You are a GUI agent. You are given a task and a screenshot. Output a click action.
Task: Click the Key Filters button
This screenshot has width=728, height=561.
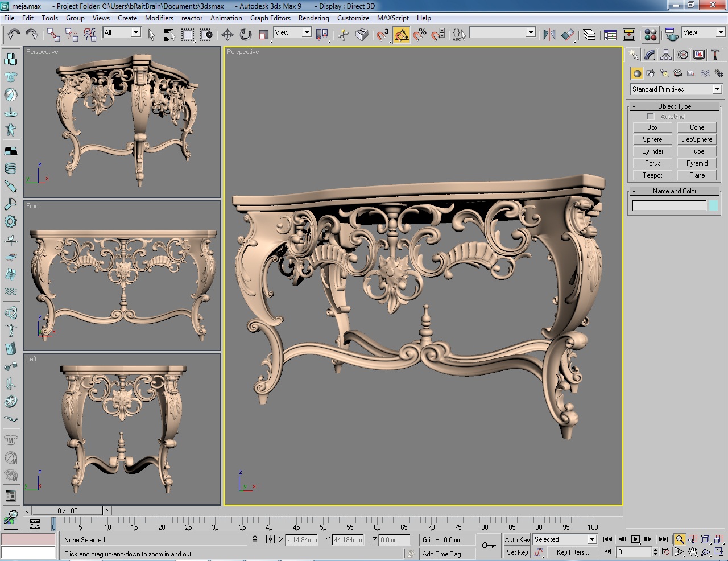click(572, 552)
